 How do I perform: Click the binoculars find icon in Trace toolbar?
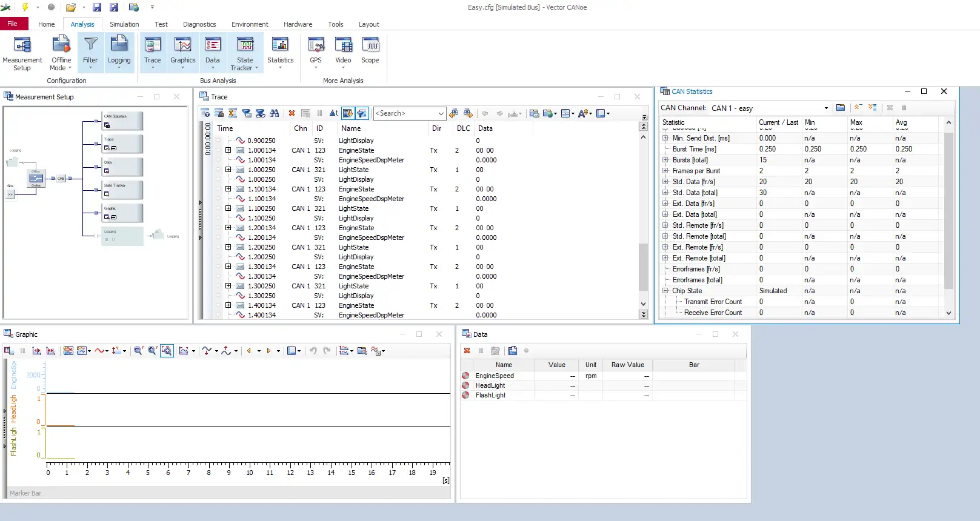click(x=275, y=113)
